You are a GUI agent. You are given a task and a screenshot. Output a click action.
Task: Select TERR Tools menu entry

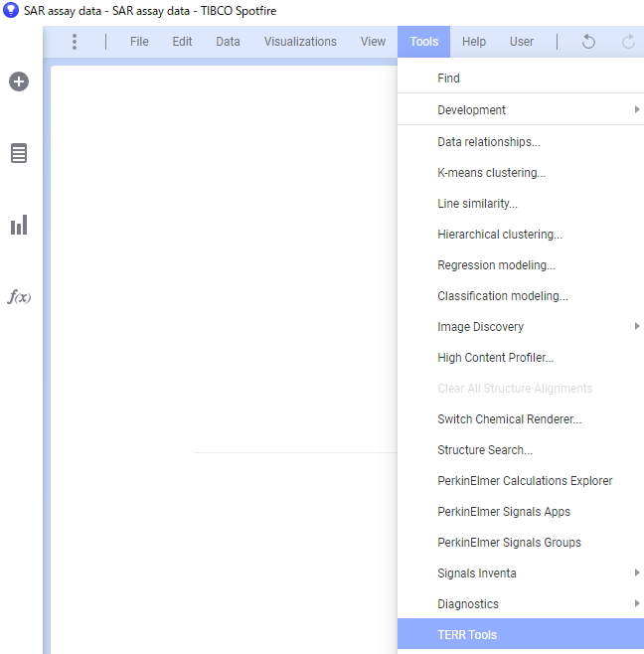click(x=467, y=635)
